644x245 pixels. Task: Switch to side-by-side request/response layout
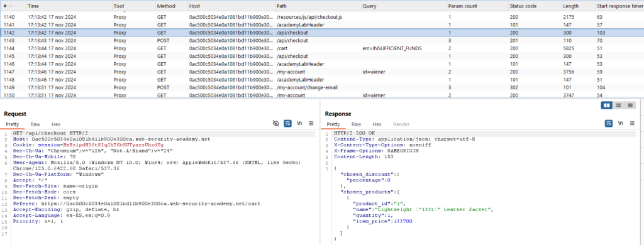coord(606,106)
